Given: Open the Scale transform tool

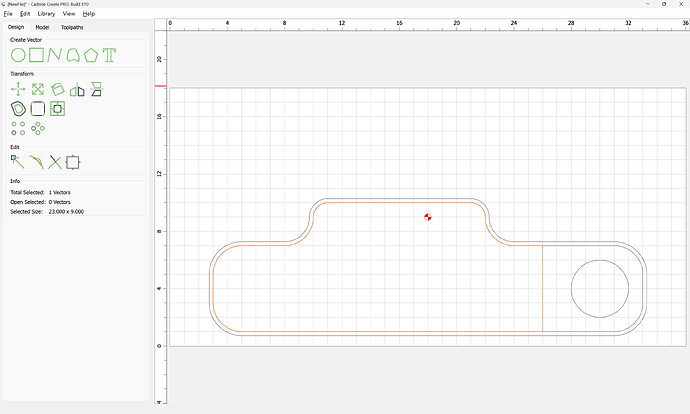Looking at the screenshot, I should click(38, 89).
